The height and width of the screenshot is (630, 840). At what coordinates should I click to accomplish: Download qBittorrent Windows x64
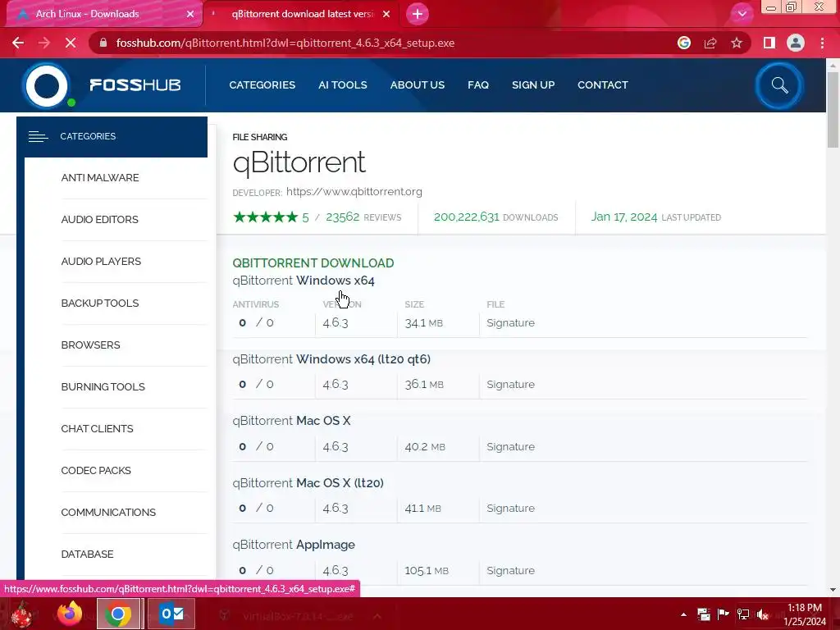304,281
